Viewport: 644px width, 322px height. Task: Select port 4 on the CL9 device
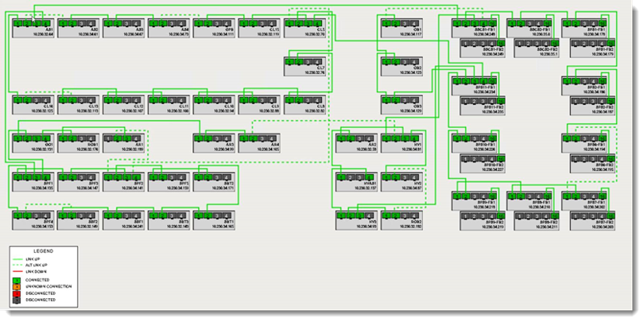point(272,100)
